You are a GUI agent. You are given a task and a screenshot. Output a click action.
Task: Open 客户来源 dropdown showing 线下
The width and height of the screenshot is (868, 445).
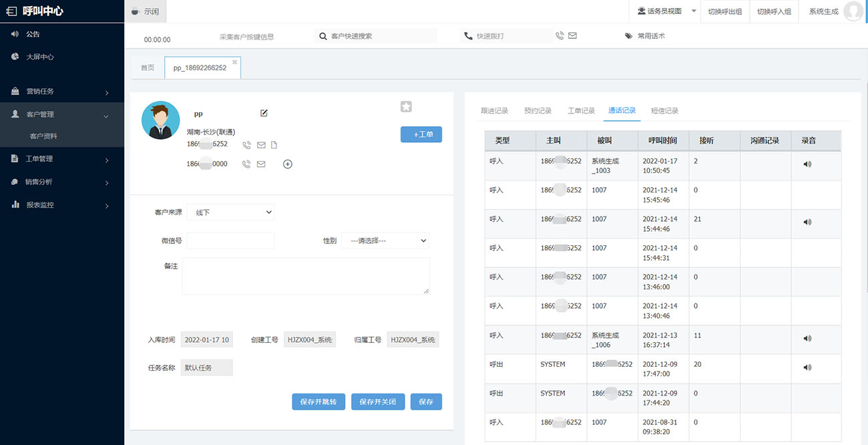click(230, 212)
